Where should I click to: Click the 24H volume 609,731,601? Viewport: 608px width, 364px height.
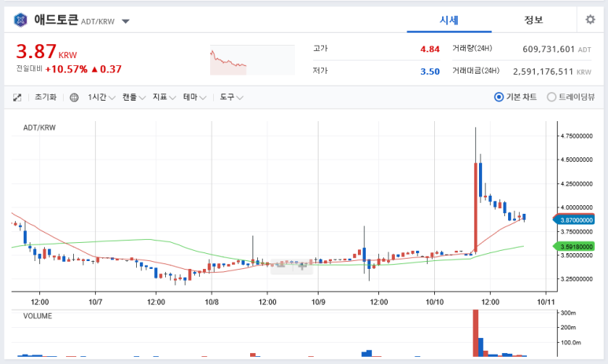[x=548, y=50]
